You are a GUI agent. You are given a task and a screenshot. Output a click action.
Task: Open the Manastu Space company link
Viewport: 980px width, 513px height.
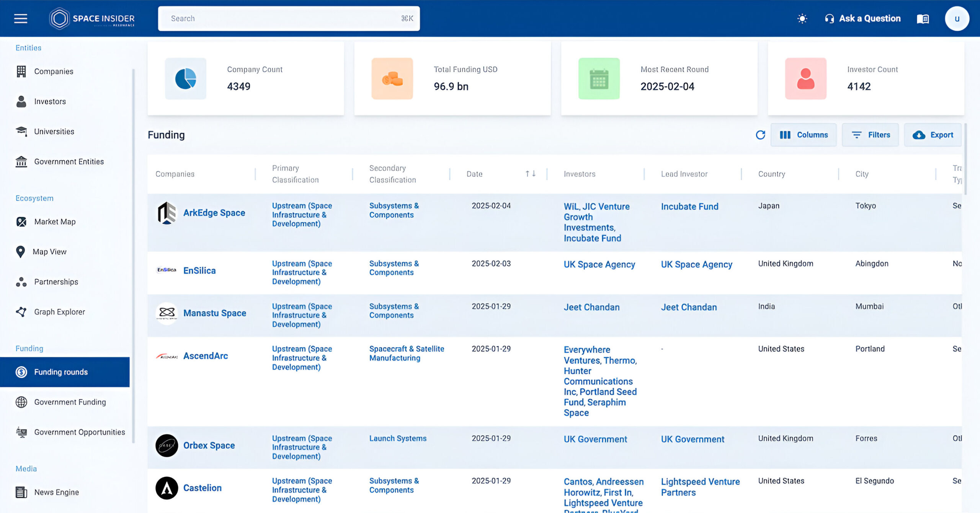click(x=214, y=313)
